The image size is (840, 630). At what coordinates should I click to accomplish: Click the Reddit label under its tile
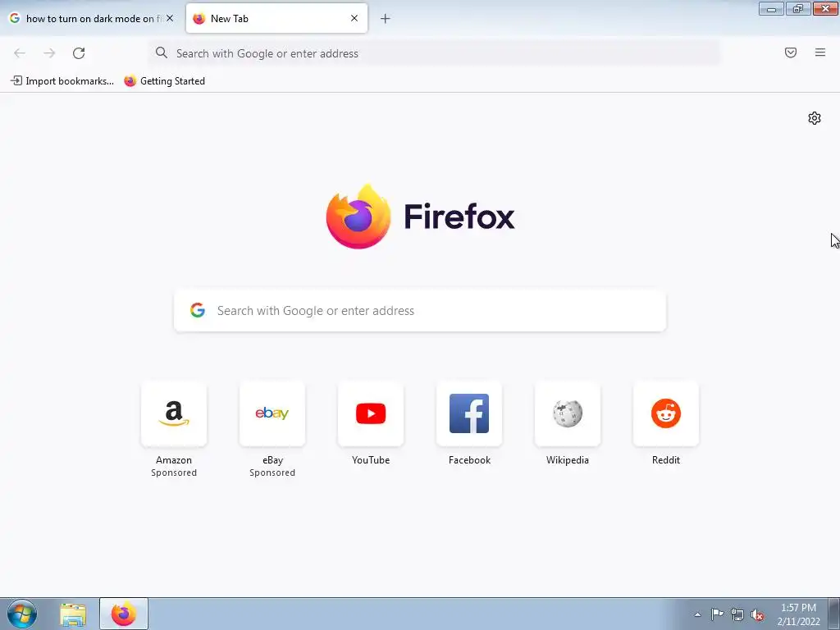click(666, 460)
